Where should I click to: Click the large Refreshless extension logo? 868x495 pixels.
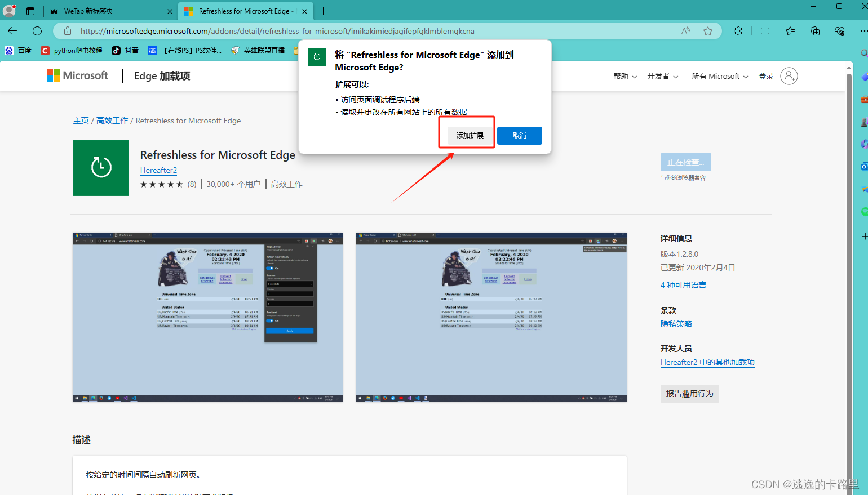101,168
